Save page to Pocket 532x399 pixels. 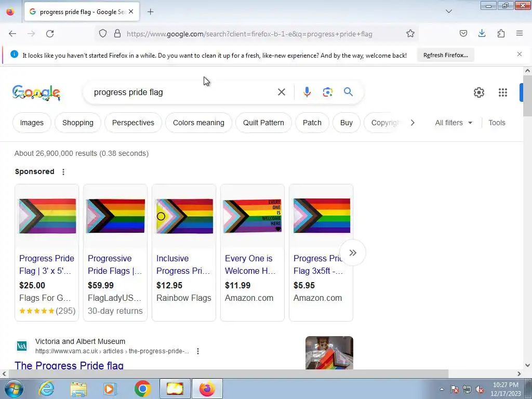click(463, 33)
